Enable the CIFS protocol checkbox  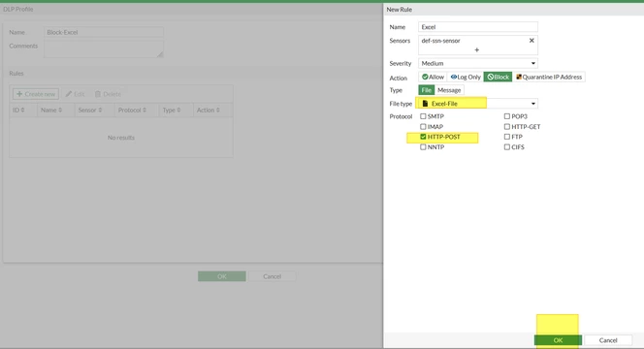coord(507,147)
